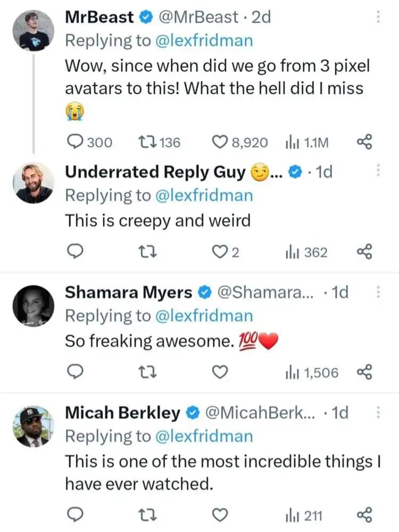Retweet MrBeast's reply
The width and height of the screenshot is (399, 532).
coord(145,142)
